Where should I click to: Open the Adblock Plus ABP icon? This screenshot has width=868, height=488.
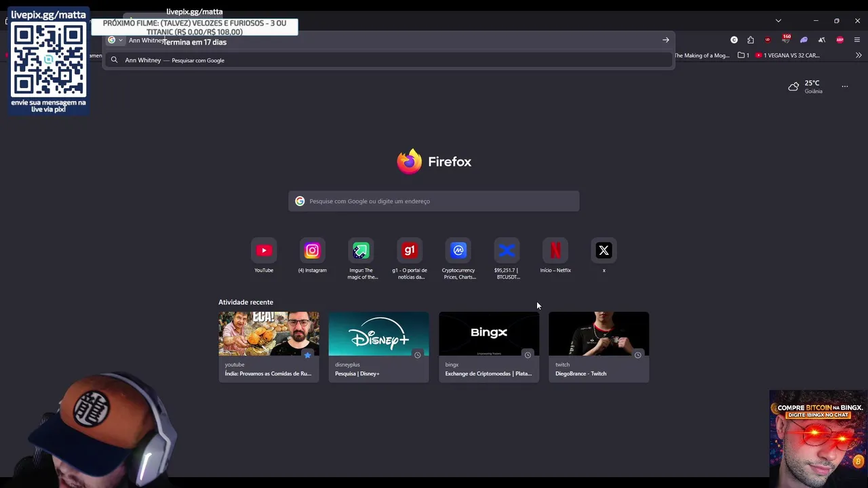tap(840, 40)
